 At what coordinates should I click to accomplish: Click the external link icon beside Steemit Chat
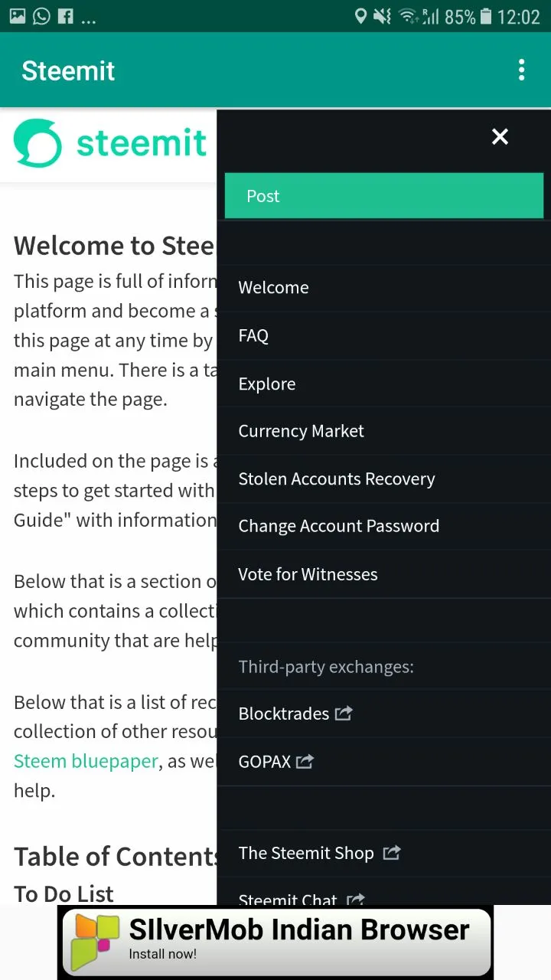point(355,899)
